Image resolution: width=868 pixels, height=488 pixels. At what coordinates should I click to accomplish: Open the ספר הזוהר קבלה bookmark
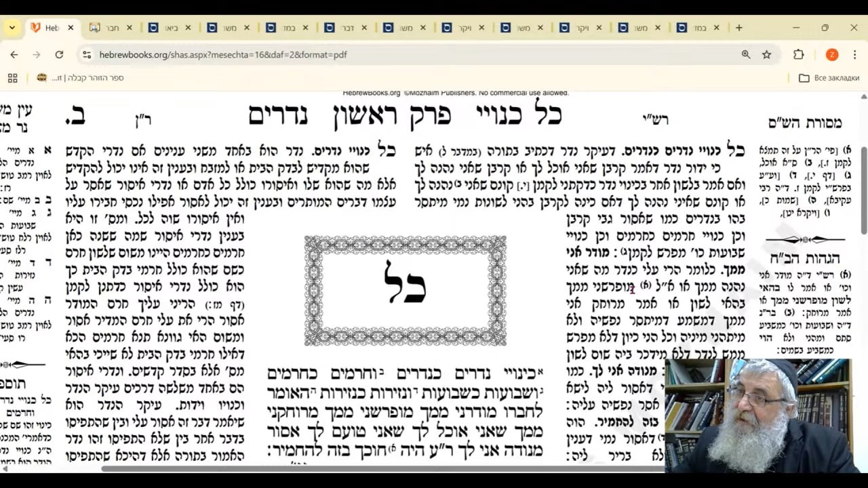[80, 78]
